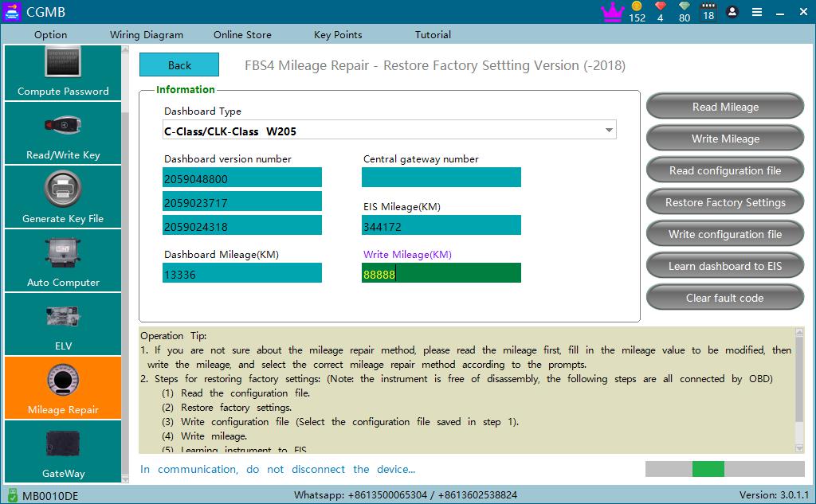Screen dimensions: 816x504
Task: Expand the Dashboard Type dropdown
Action: 609,131
